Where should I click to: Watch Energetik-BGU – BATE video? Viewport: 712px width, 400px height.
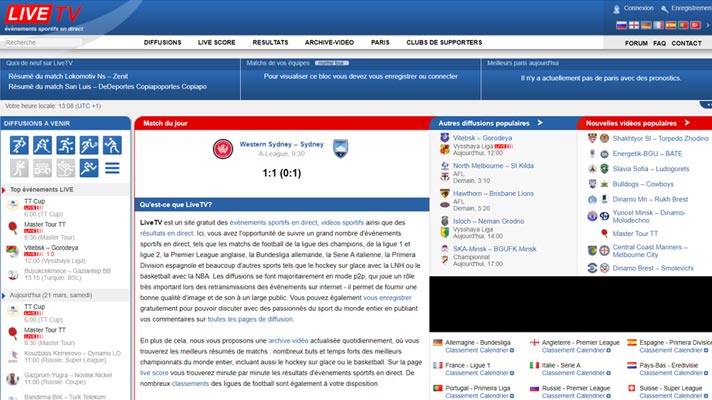coord(647,154)
